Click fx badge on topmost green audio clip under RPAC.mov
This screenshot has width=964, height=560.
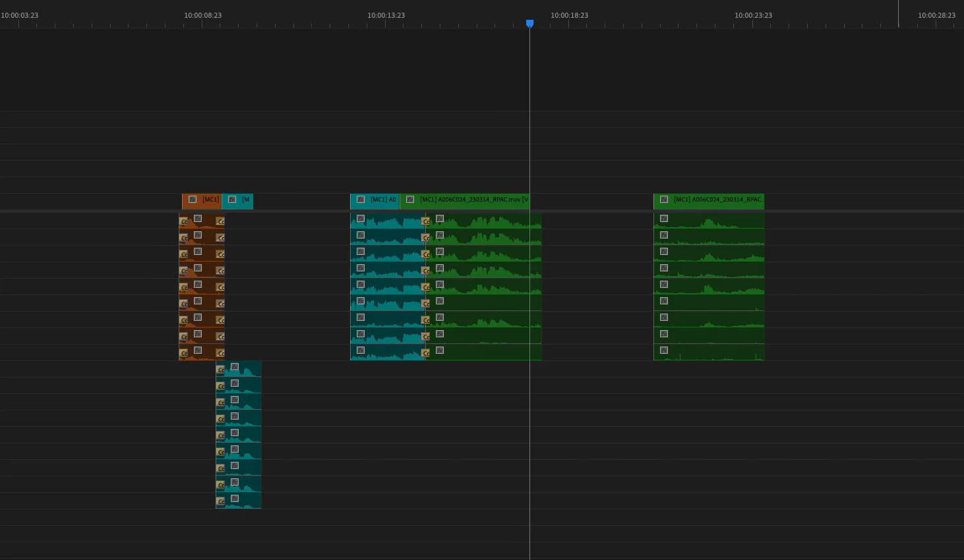(440, 219)
